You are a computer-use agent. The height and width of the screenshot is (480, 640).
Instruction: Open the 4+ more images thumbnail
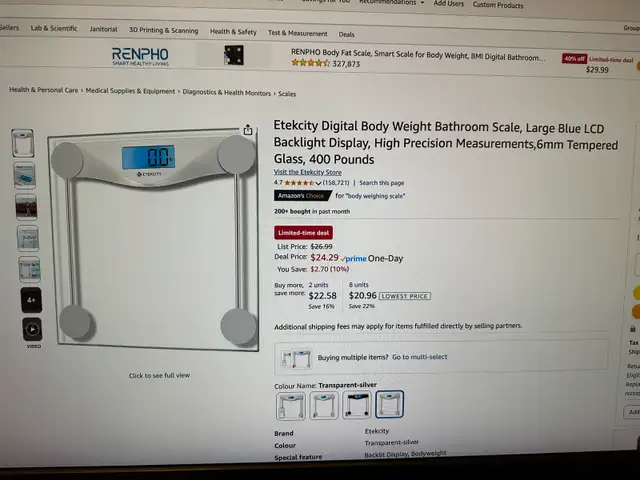pos(31,300)
